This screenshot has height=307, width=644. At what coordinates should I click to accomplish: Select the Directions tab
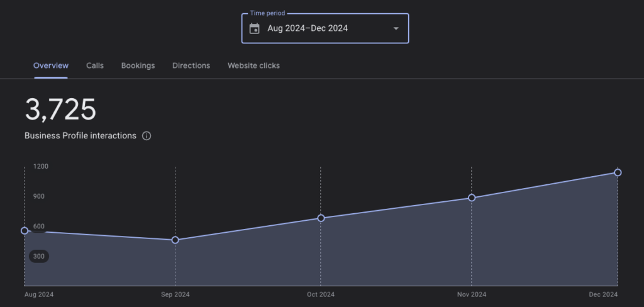tap(191, 65)
